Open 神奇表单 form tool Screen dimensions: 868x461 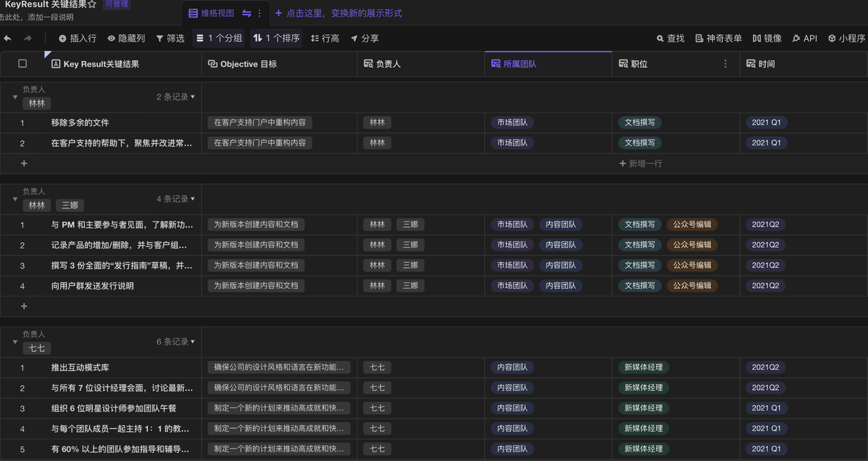(x=718, y=39)
